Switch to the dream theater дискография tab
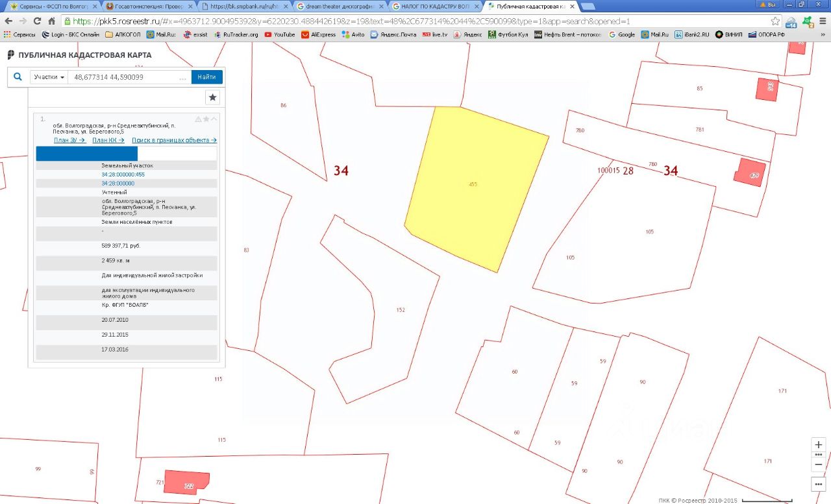 (339, 5)
